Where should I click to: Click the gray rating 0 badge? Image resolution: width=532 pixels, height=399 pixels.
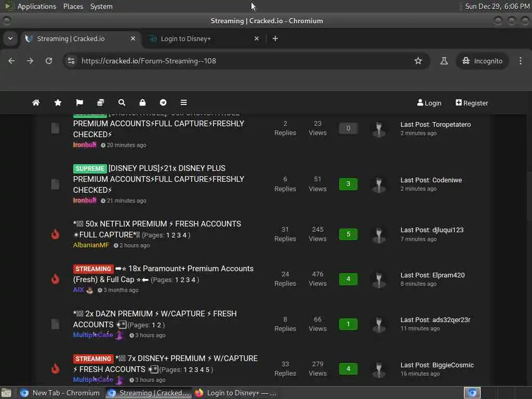(x=348, y=128)
